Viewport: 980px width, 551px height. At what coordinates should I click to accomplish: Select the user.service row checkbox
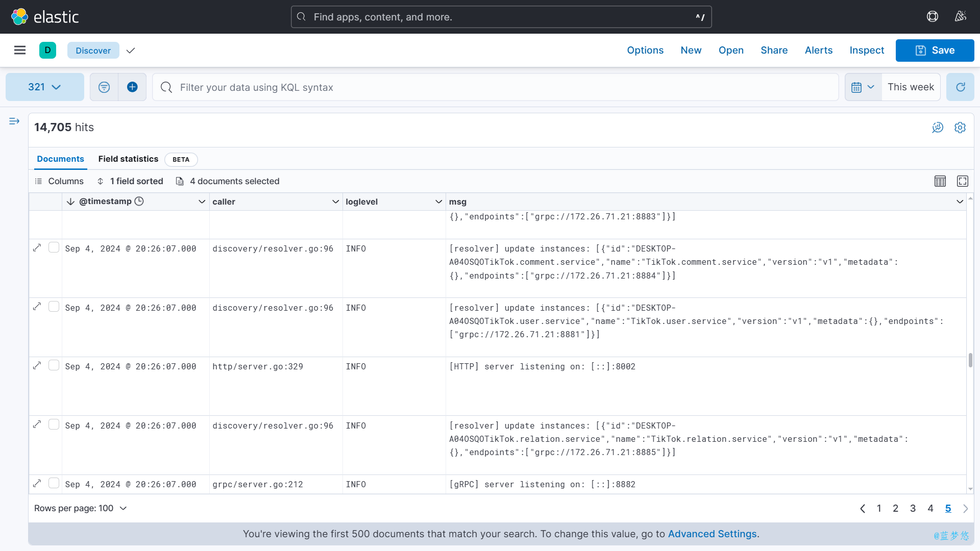54,307
